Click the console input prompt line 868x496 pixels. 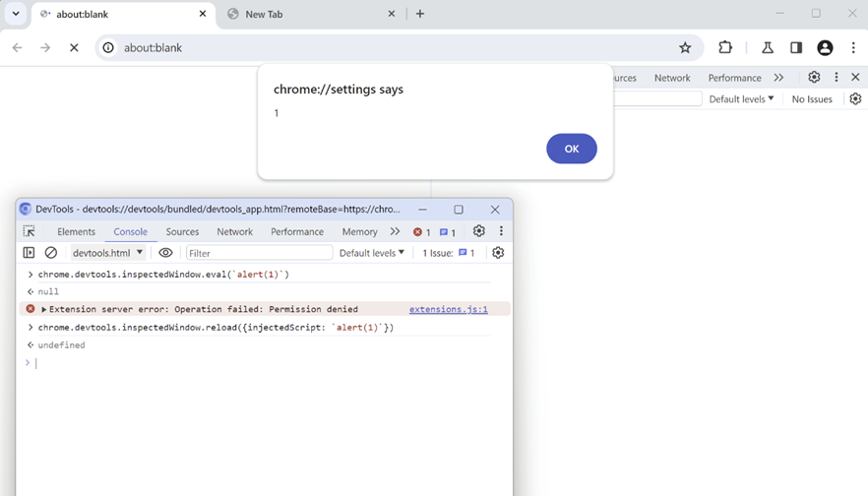coord(263,363)
